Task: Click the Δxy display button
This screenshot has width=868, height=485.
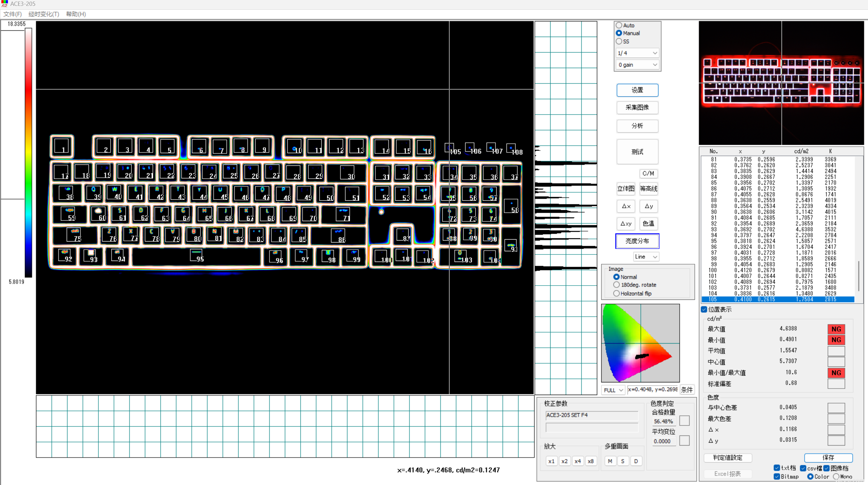Action: (626, 224)
